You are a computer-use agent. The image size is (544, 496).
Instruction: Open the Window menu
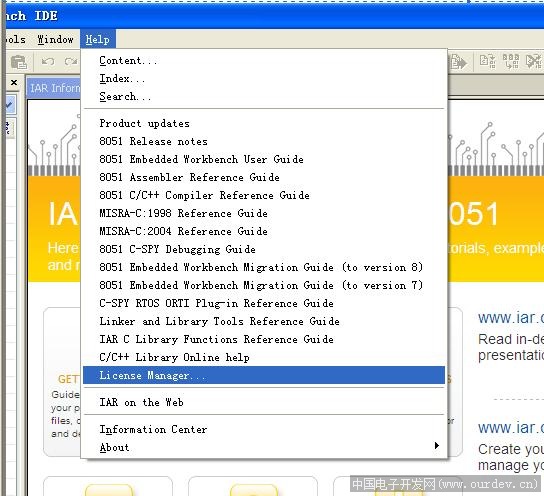[56, 40]
